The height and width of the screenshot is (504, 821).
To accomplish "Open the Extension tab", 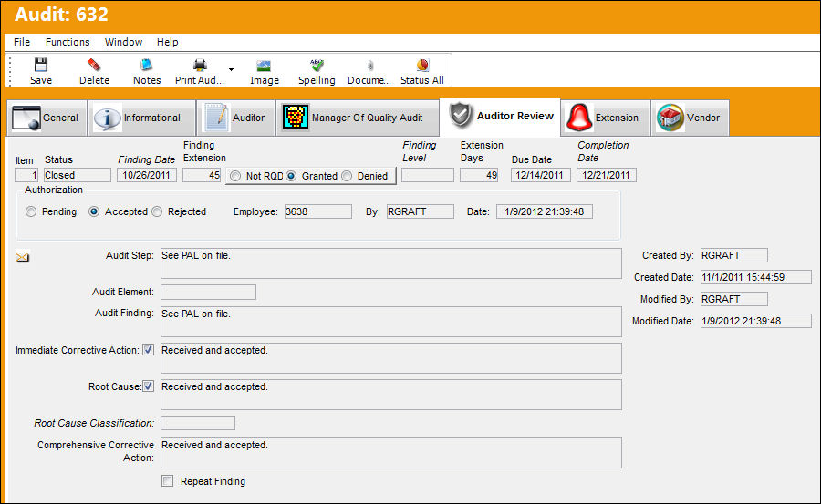I will tap(606, 118).
